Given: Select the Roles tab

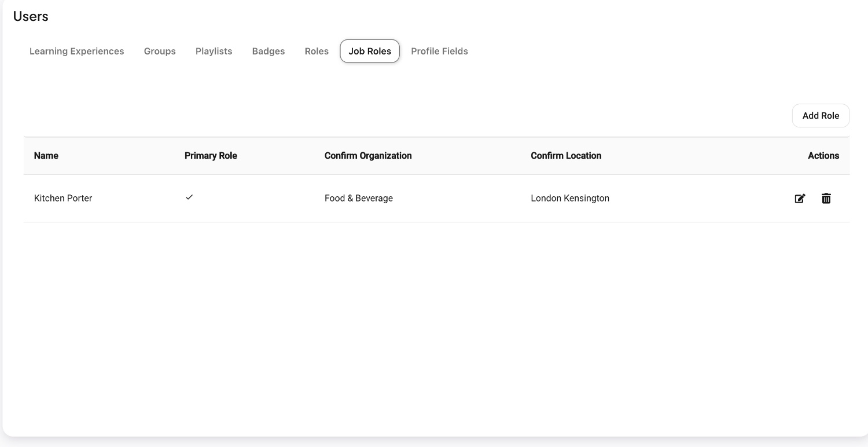Looking at the screenshot, I should [x=317, y=51].
